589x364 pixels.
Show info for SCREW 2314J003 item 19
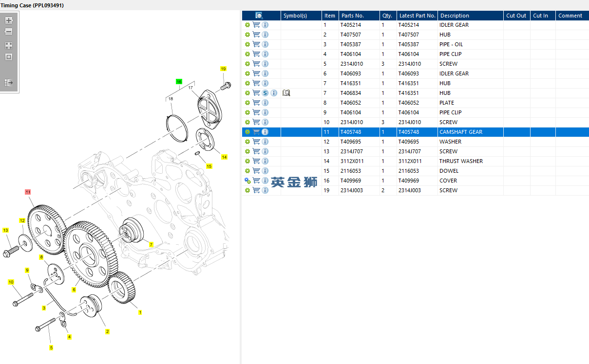point(265,190)
